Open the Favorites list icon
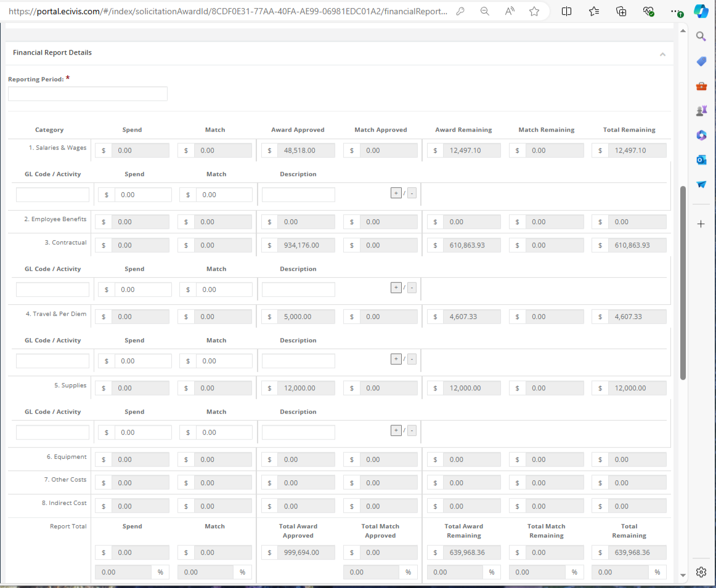The height and width of the screenshot is (588, 716). [x=593, y=11]
